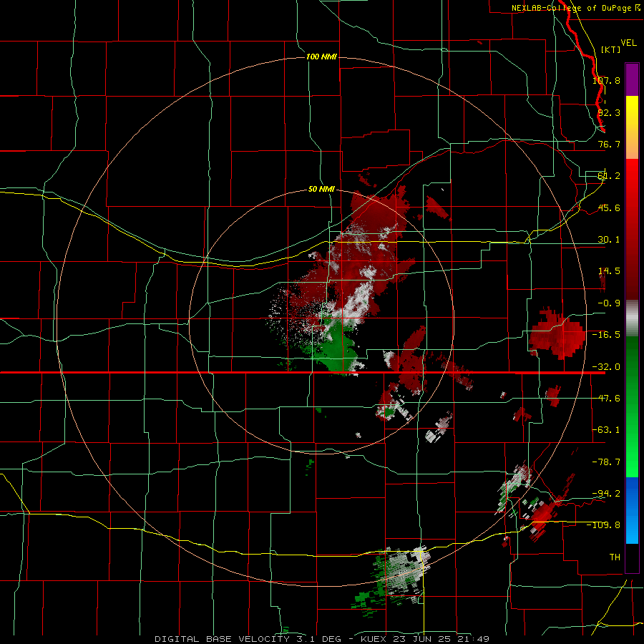This screenshot has height=644, width=644.
Task: Pick the yellow segment of the velocity color bar
Action: 632,127
